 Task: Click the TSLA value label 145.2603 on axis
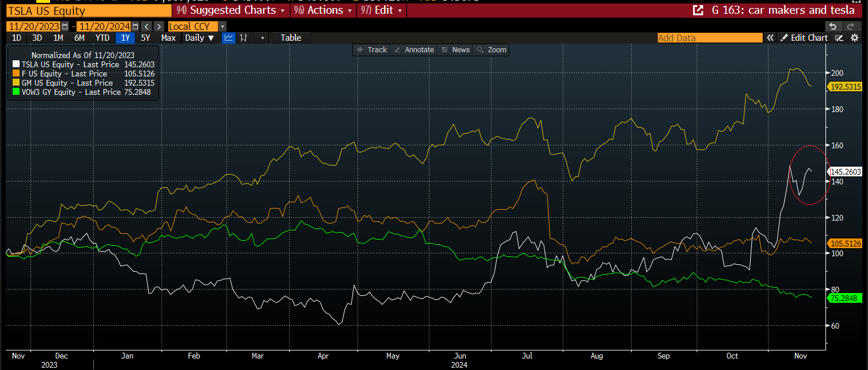click(844, 171)
